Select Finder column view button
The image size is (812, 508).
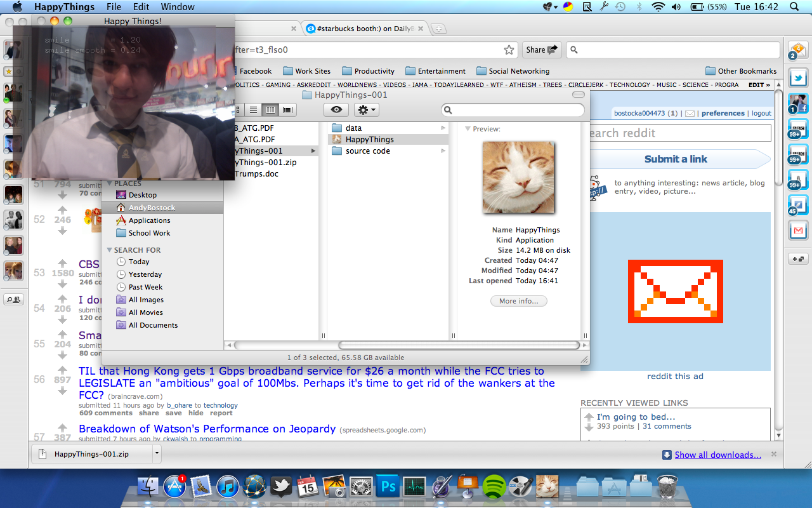270,110
